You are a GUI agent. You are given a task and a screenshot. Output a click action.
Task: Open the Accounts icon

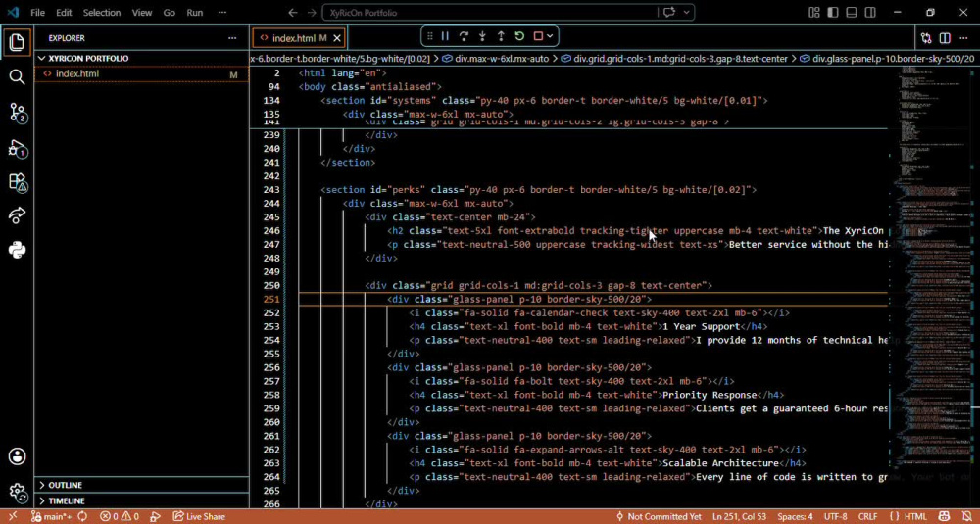[17, 455]
